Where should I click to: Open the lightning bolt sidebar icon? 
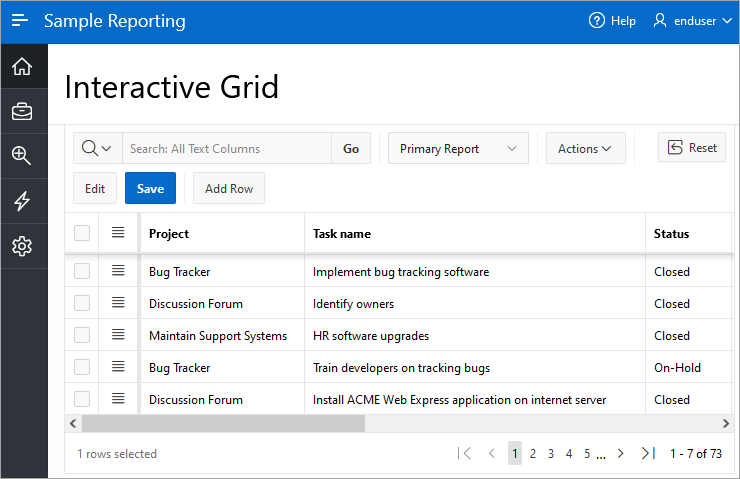coord(22,201)
